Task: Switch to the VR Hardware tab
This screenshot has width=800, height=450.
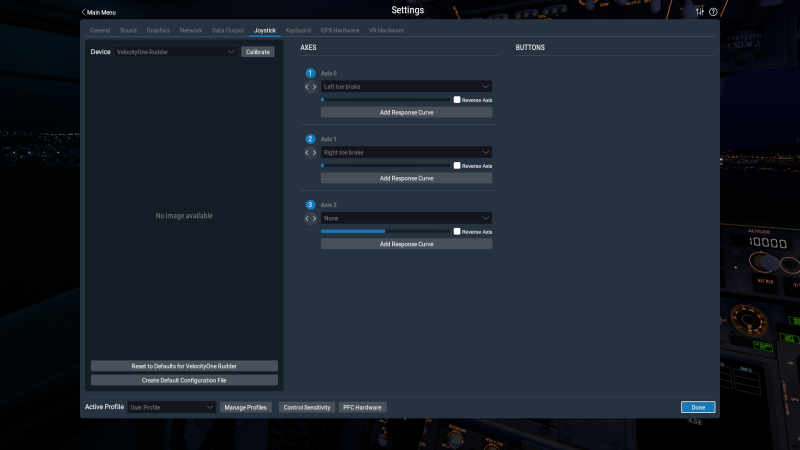Action: click(386, 31)
